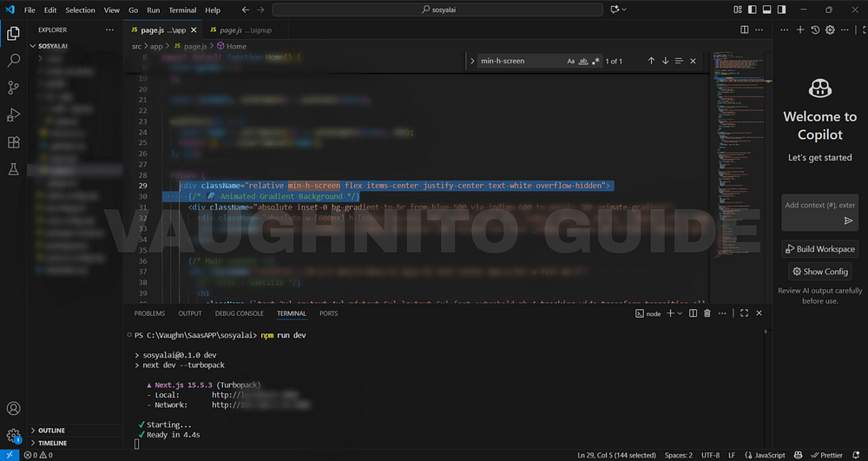Kill terminal with trash icon
The image size is (868, 461).
pyautogui.click(x=707, y=313)
